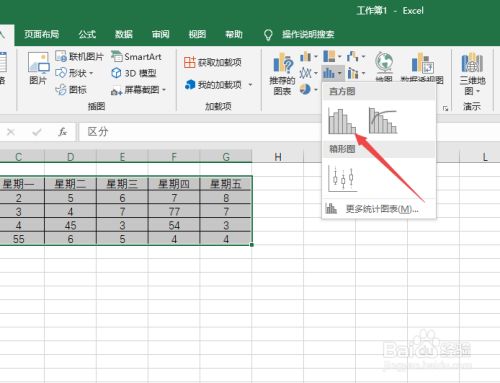The height and width of the screenshot is (383, 500).
Task: Select the Box and Whisker chart
Action: (343, 179)
